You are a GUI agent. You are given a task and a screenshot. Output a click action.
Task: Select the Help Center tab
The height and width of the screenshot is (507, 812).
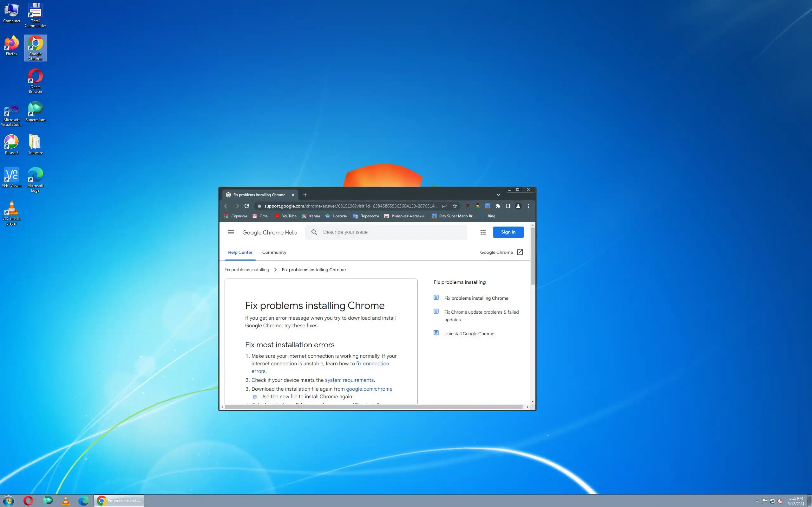click(x=240, y=252)
